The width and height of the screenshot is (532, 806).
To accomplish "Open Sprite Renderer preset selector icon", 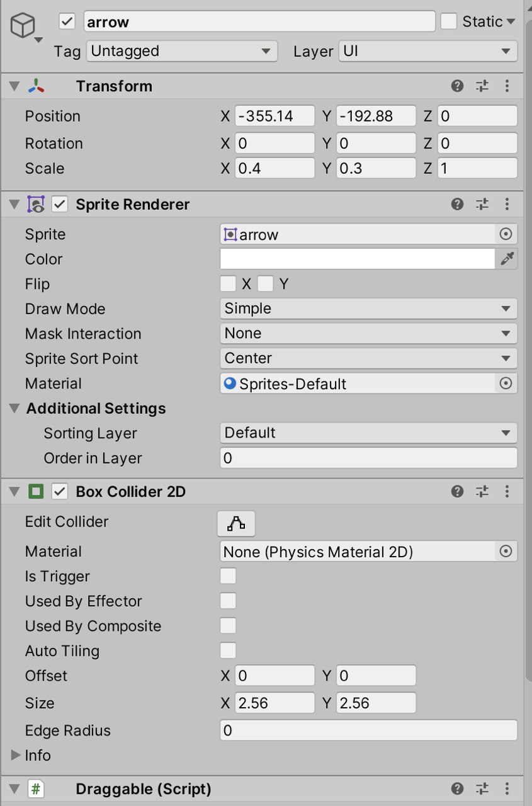I will tap(482, 204).
